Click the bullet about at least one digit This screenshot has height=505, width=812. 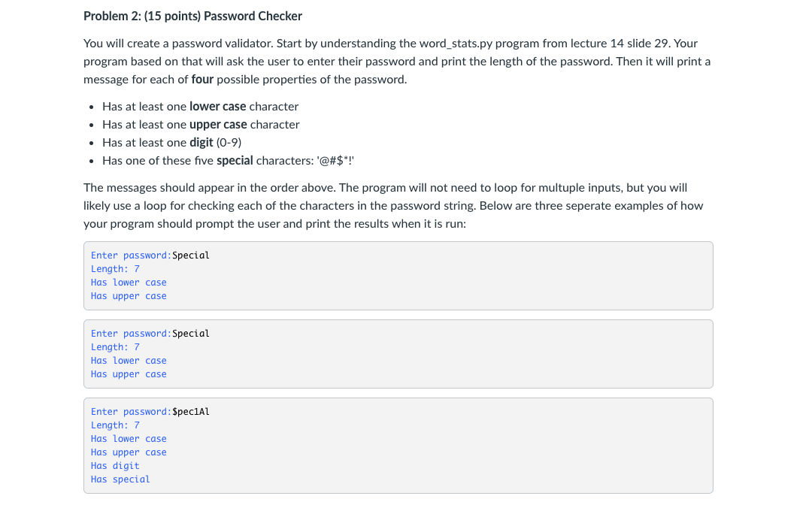(171, 143)
